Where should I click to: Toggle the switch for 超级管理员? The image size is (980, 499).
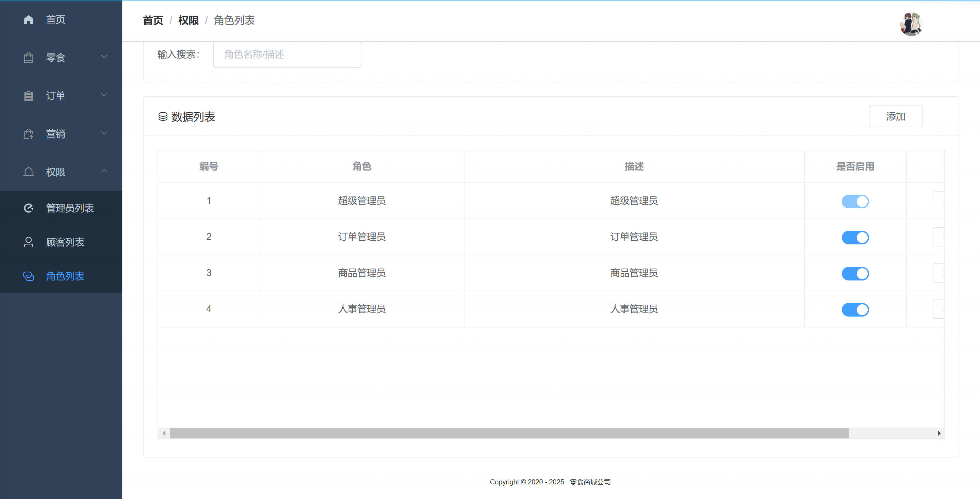click(x=855, y=202)
